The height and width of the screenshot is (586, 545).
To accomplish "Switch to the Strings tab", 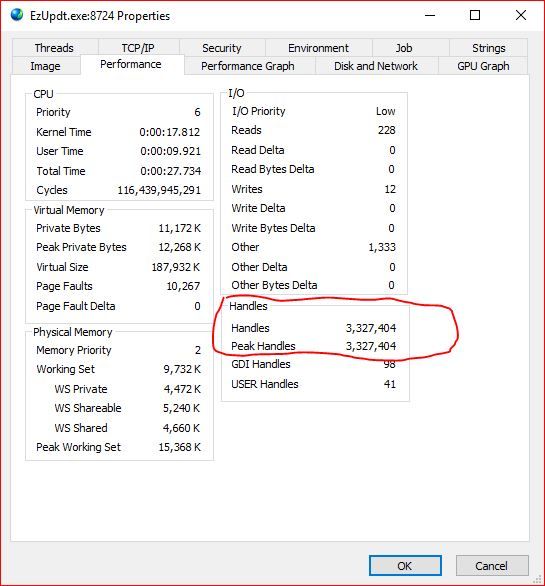I will [x=489, y=48].
